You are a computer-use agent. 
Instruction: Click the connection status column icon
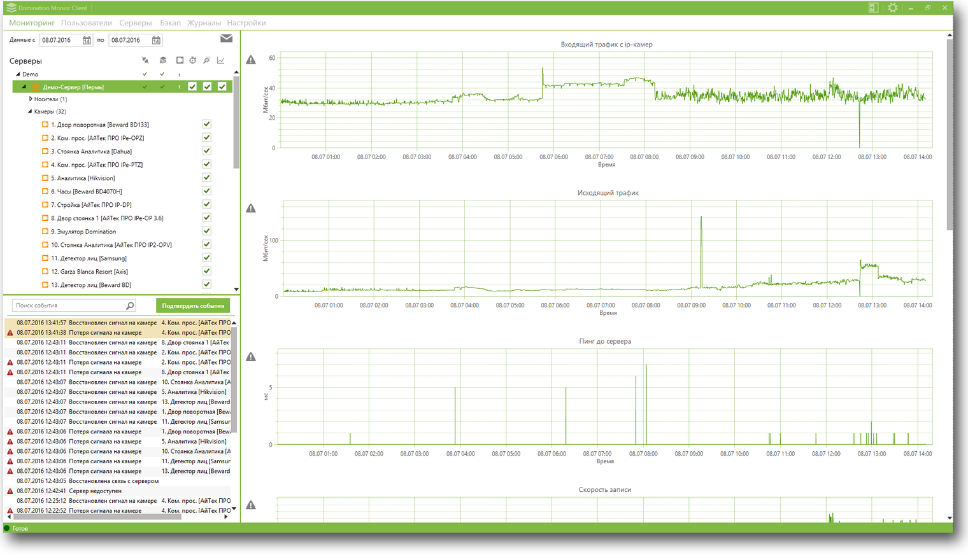(145, 60)
